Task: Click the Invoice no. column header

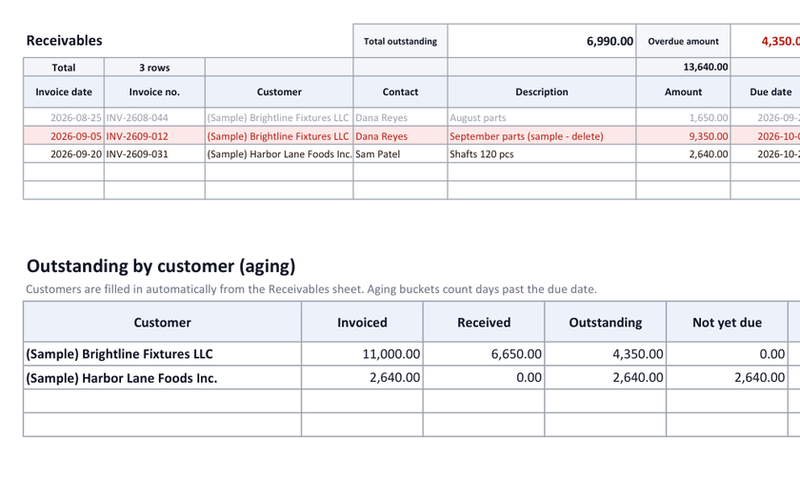Action: [155, 92]
